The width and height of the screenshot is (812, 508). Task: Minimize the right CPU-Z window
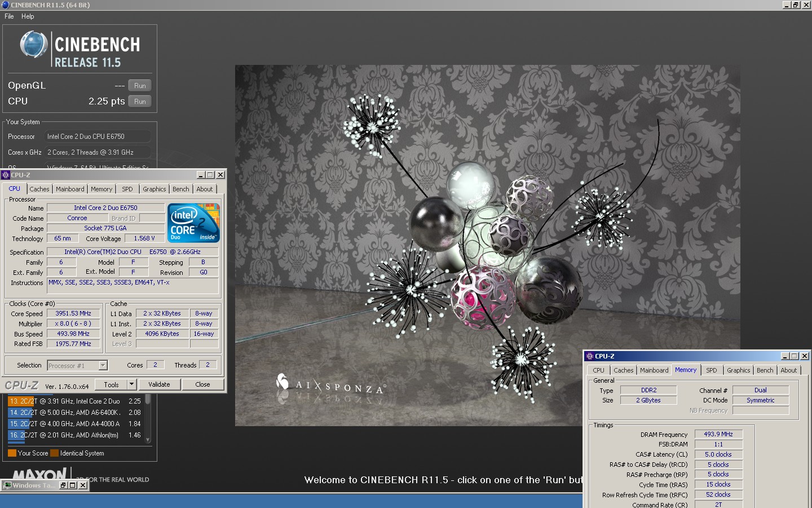point(785,356)
